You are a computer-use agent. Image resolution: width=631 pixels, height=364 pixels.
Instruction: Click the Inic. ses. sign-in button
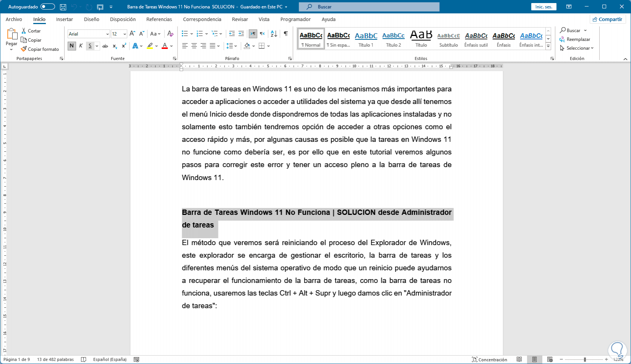point(544,7)
